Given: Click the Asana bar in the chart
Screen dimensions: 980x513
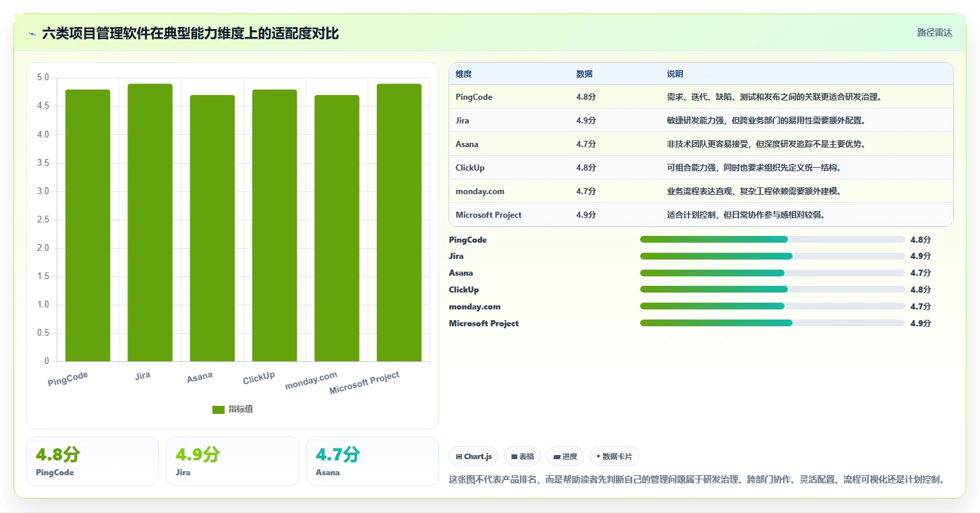Looking at the screenshot, I should 212,228.
